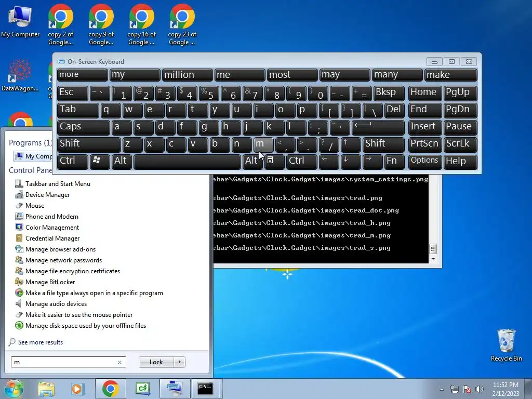Open Phone and Modem result
This screenshot has height=399, width=532.
click(46, 217)
